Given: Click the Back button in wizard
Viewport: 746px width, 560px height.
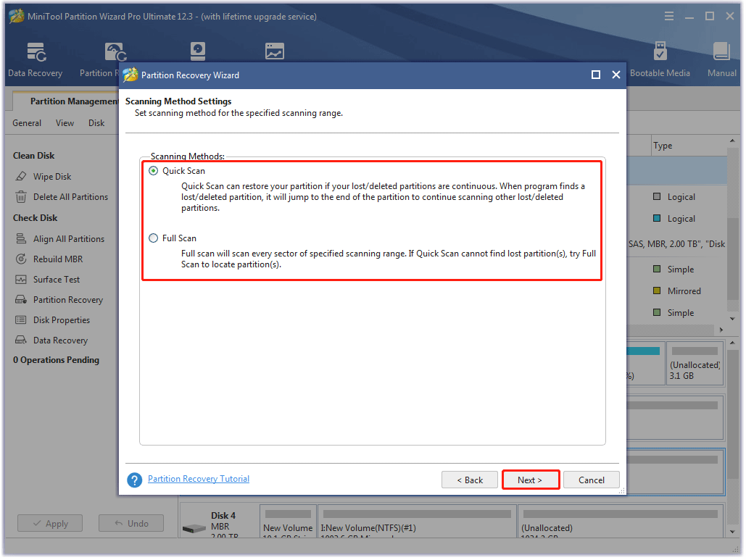Looking at the screenshot, I should (x=469, y=480).
